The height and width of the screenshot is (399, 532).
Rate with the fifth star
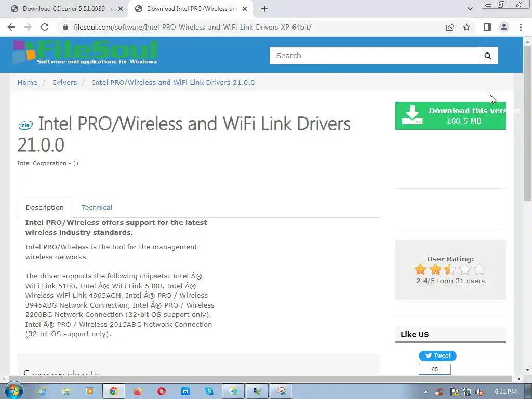480,270
